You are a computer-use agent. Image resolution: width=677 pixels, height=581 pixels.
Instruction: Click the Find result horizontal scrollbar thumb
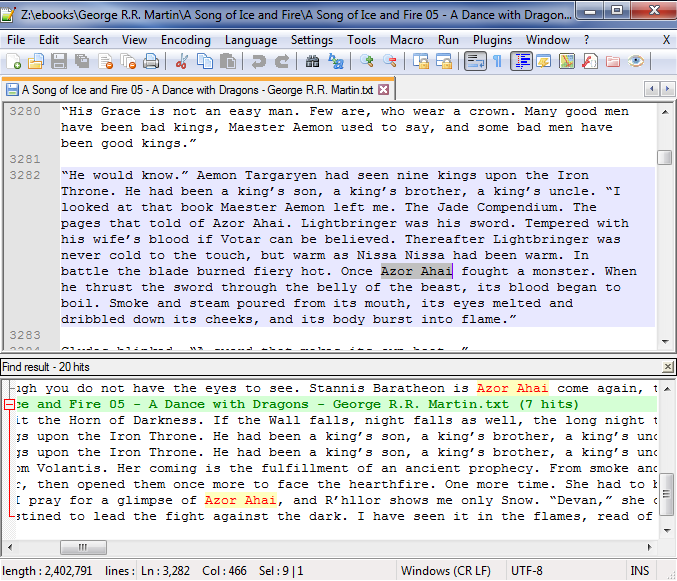coord(83,547)
